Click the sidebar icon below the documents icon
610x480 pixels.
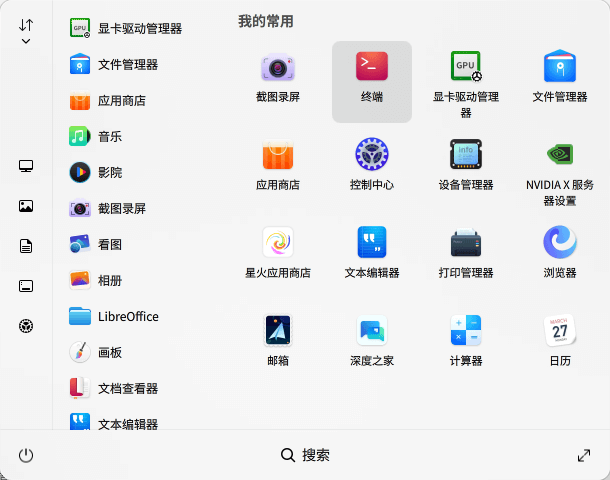26,286
